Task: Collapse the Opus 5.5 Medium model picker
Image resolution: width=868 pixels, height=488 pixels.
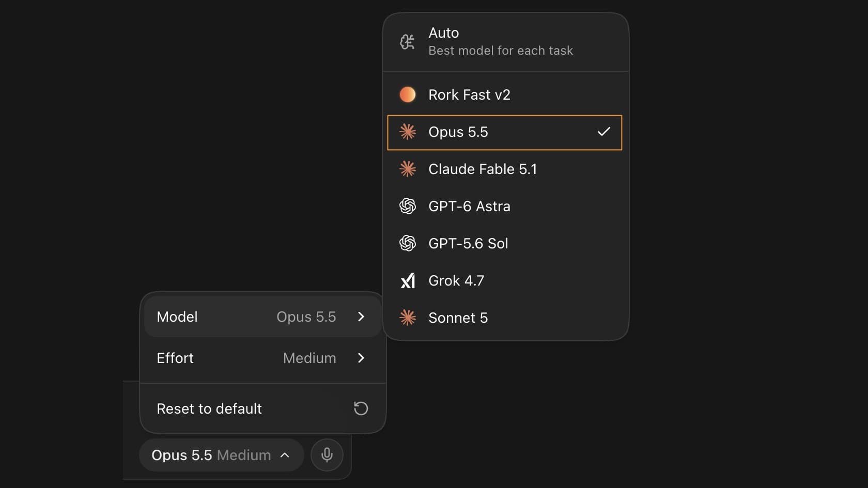Action: [221, 455]
